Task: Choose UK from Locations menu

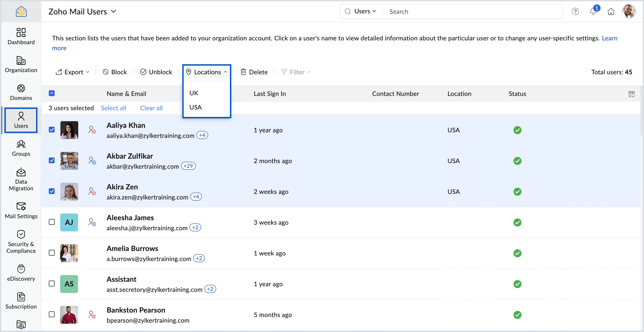Action: [x=194, y=93]
